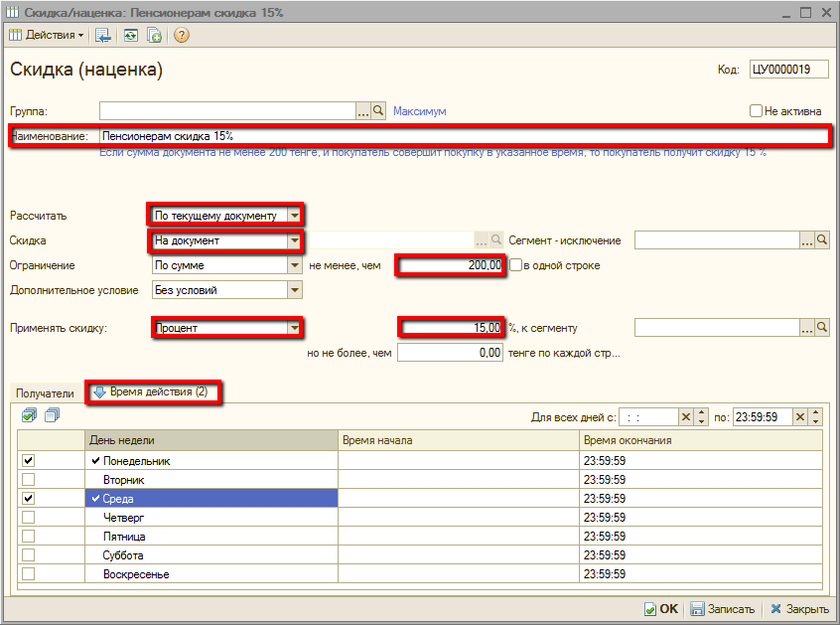Click the copy-with-plus icon in toolbar
The height and width of the screenshot is (625, 840).
click(155, 35)
